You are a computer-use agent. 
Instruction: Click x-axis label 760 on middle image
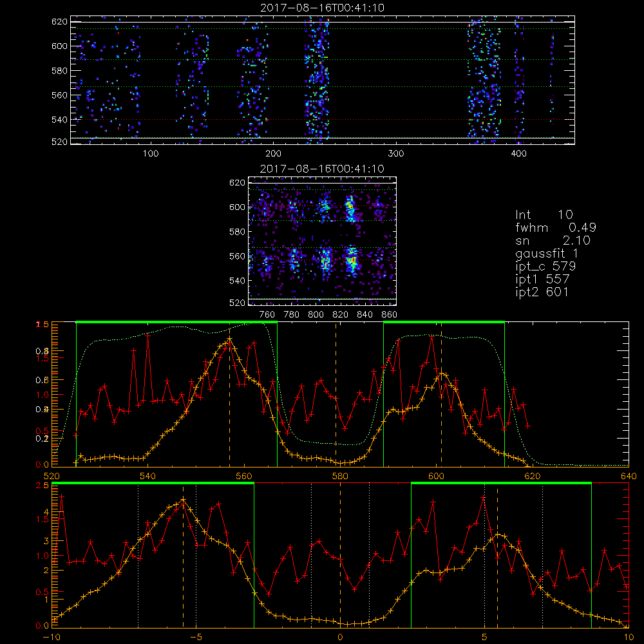point(267,315)
